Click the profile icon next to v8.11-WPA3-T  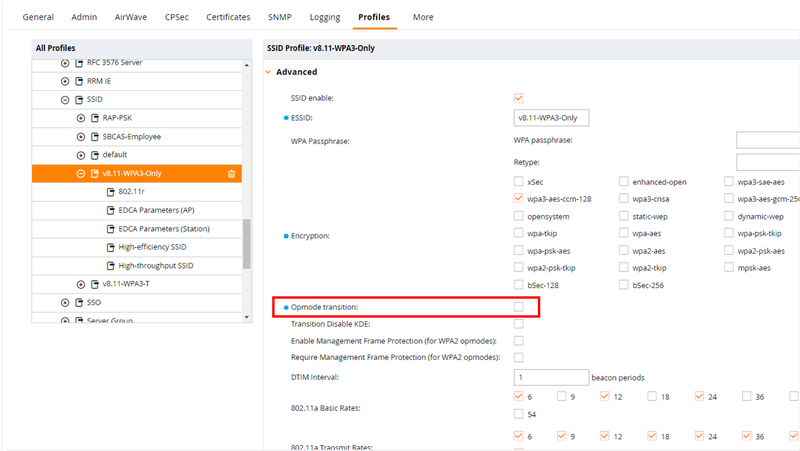coord(95,284)
